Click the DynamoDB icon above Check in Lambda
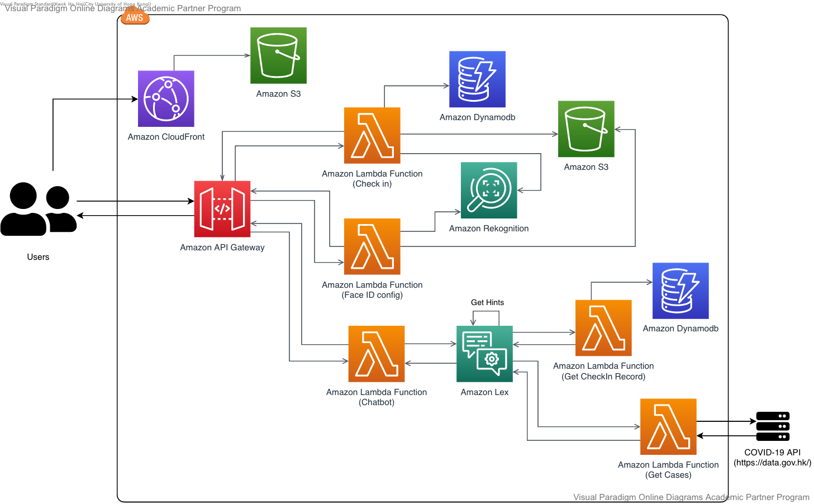This screenshot has height=504, width=814. point(477,79)
